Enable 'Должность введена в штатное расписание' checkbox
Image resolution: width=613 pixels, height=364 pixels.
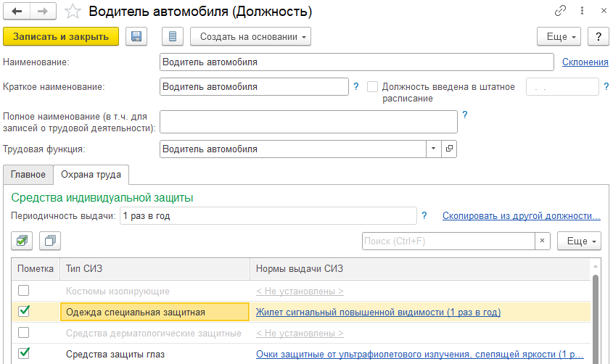373,87
